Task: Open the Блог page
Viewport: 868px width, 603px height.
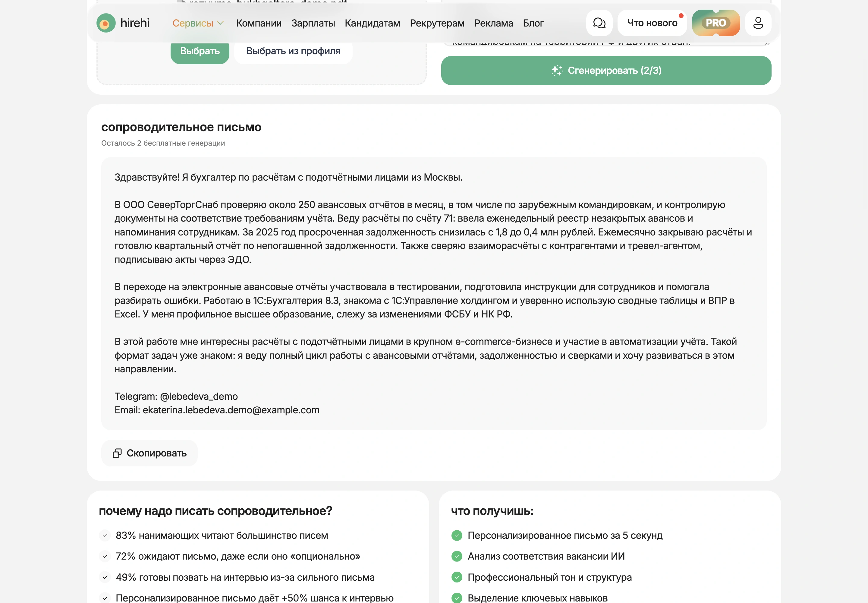Action: pos(533,23)
